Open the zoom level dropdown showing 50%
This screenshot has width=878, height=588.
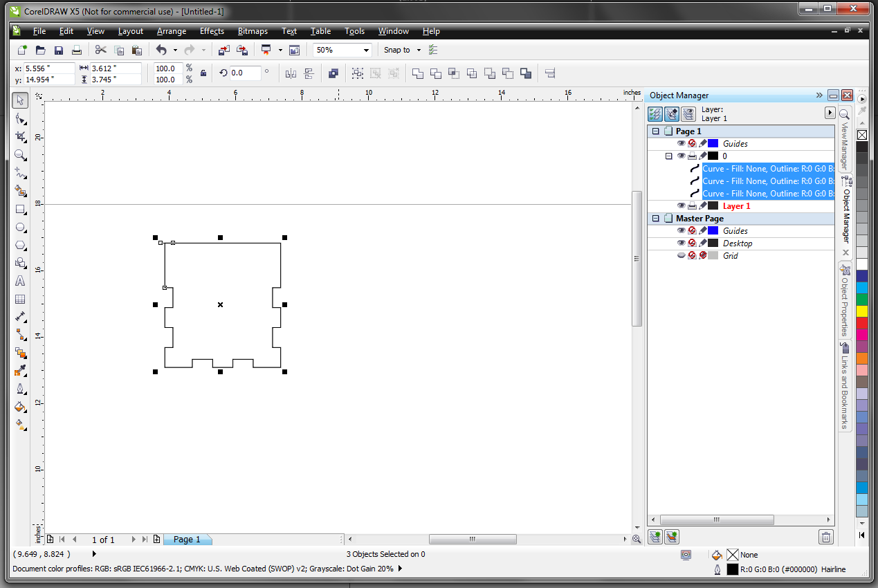pyautogui.click(x=367, y=49)
